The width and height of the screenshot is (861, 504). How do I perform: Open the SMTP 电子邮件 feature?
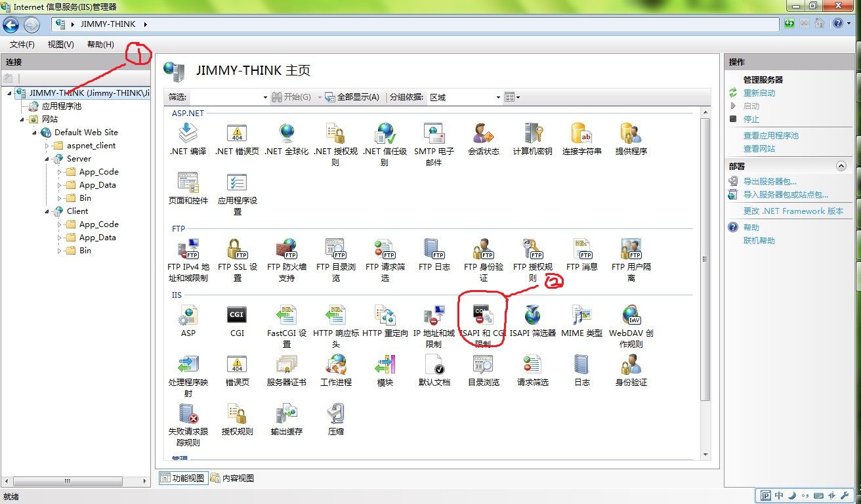[x=434, y=134]
